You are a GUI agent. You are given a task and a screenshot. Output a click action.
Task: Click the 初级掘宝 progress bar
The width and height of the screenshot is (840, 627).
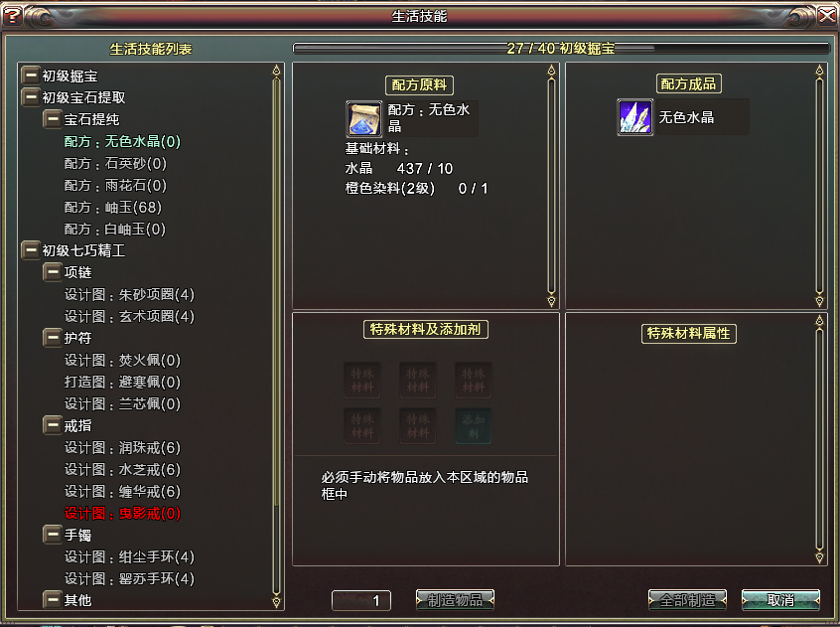pos(561,49)
